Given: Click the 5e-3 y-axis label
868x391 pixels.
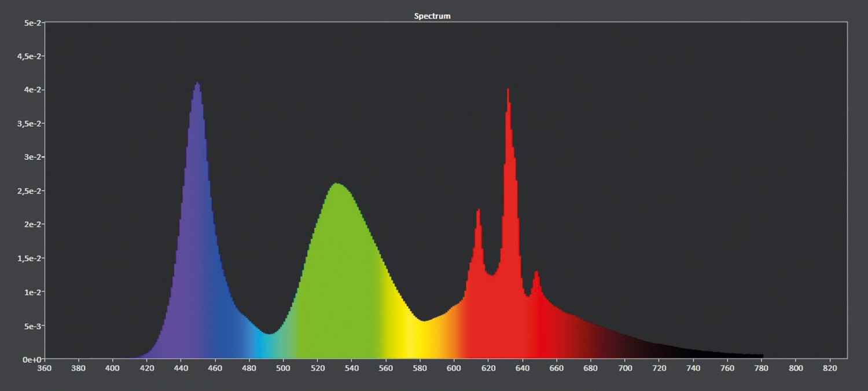Looking at the screenshot, I should click(32, 326).
